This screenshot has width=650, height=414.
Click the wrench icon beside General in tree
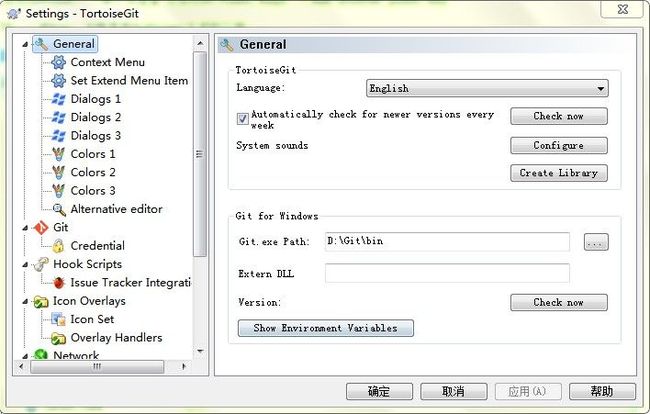point(41,44)
